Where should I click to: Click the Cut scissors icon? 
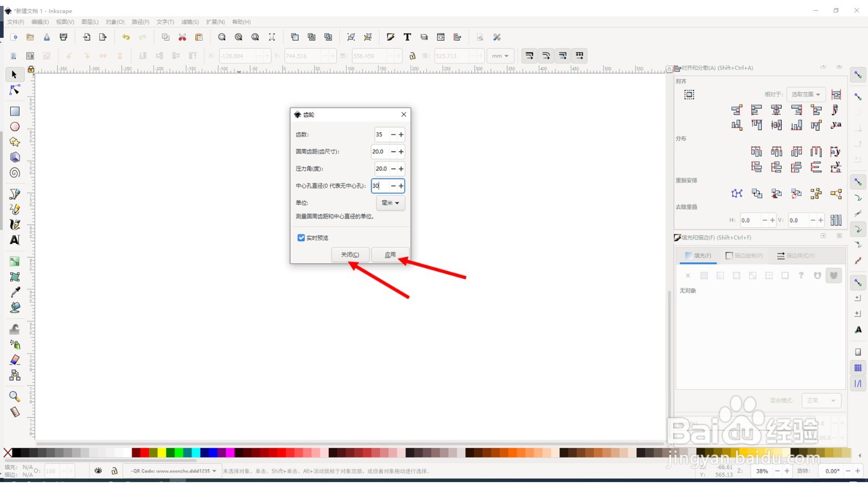182,37
